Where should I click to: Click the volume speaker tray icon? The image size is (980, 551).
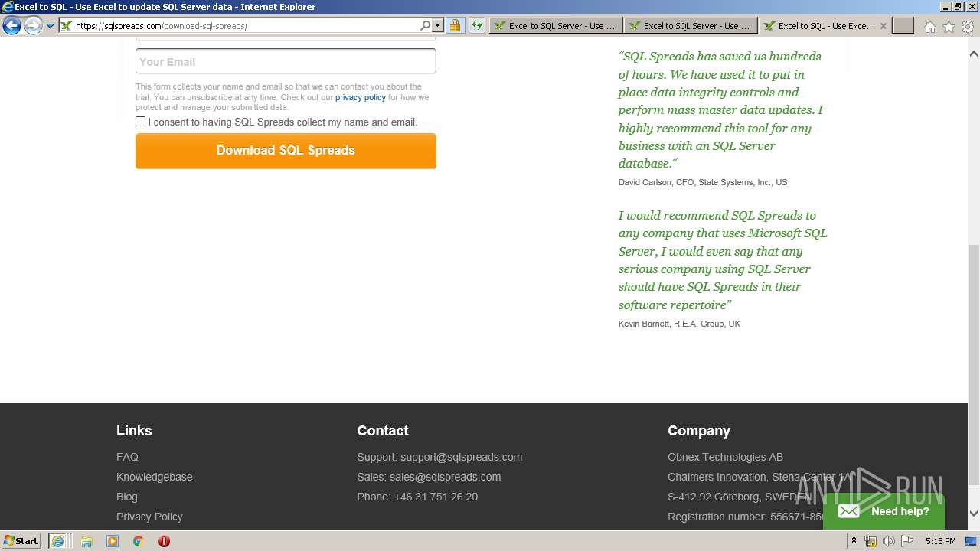(889, 541)
